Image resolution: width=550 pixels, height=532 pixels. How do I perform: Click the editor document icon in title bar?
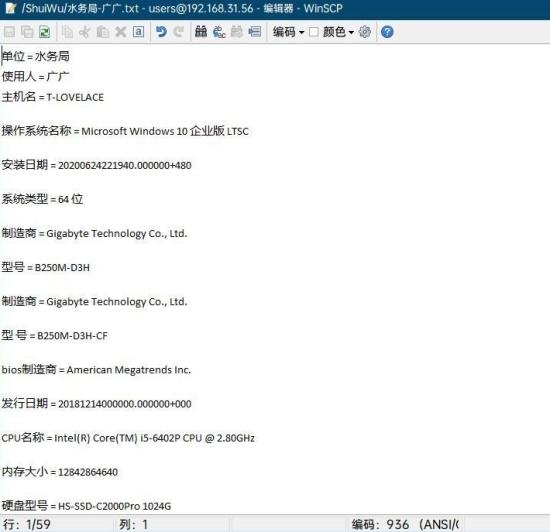coord(11,8)
